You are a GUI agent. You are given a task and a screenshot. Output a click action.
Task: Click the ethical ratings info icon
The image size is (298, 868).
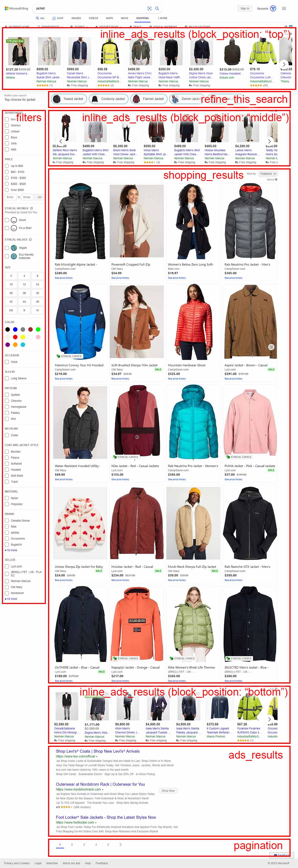tap(31, 208)
